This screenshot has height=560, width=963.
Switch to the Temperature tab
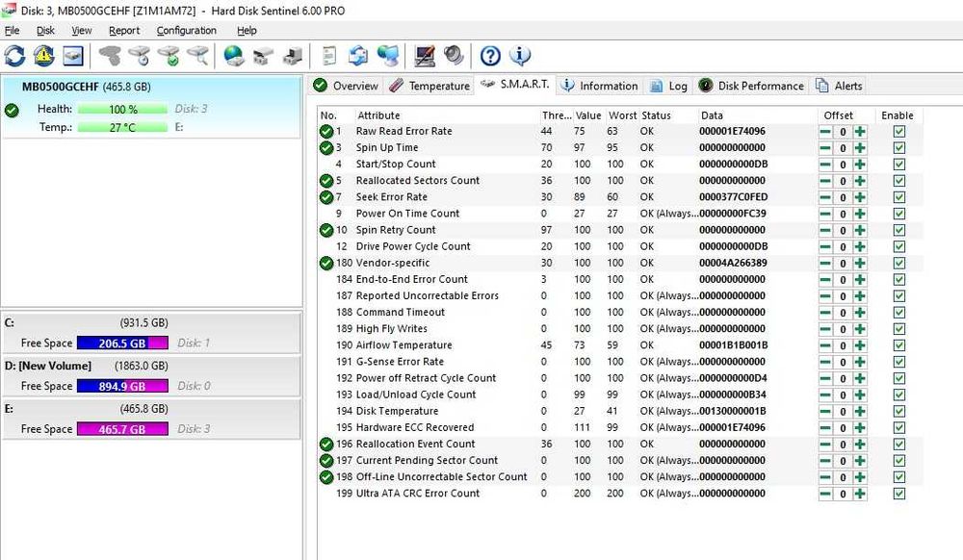[429, 86]
